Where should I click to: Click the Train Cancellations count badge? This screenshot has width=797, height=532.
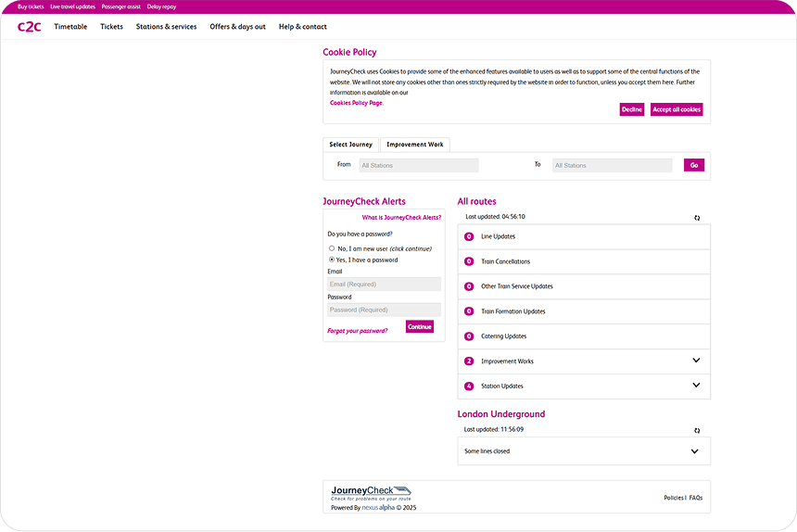469,262
